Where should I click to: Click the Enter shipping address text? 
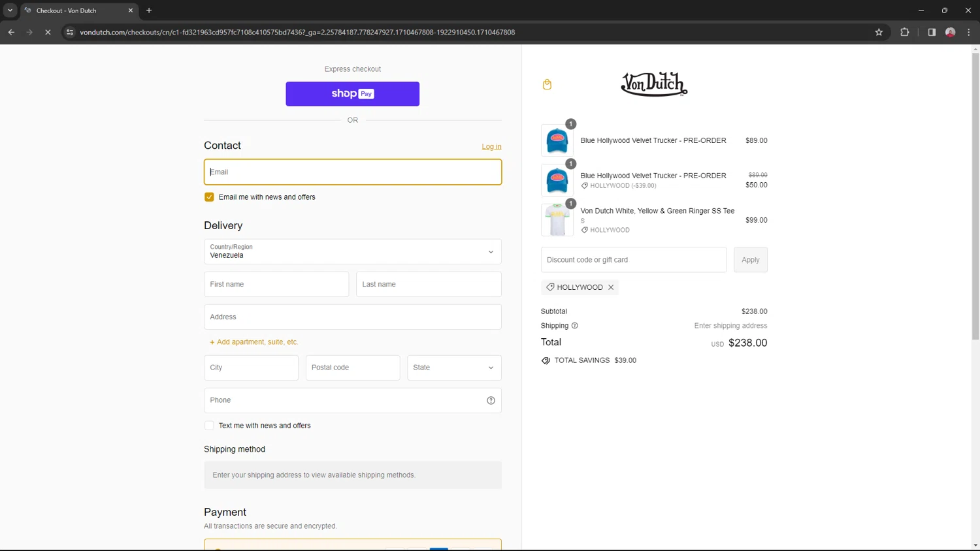pyautogui.click(x=730, y=326)
